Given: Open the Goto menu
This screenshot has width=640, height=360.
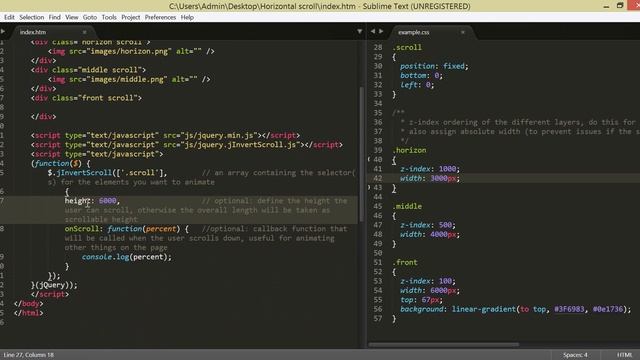Looking at the screenshot, I should tap(90, 17).
